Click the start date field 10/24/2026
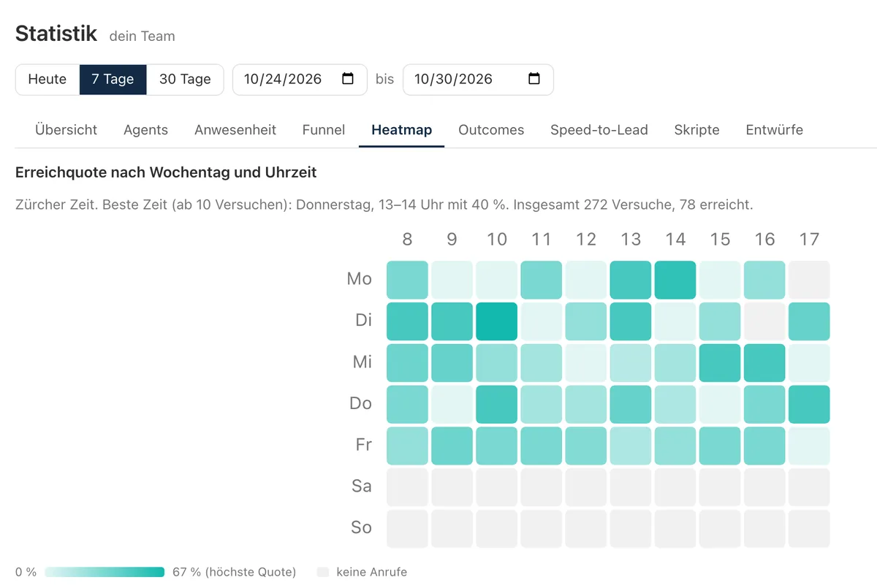877x588 pixels. tap(300, 80)
